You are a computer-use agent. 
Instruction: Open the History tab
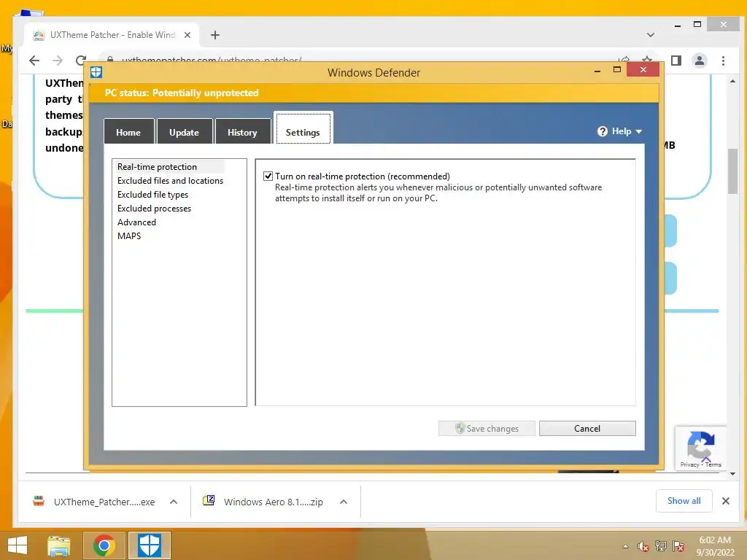tap(242, 131)
